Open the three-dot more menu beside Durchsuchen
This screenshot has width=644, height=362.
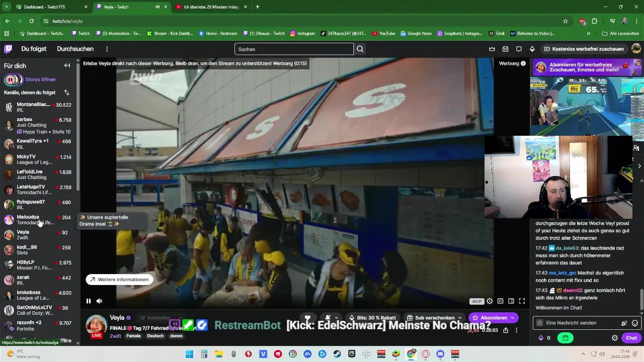click(107, 49)
